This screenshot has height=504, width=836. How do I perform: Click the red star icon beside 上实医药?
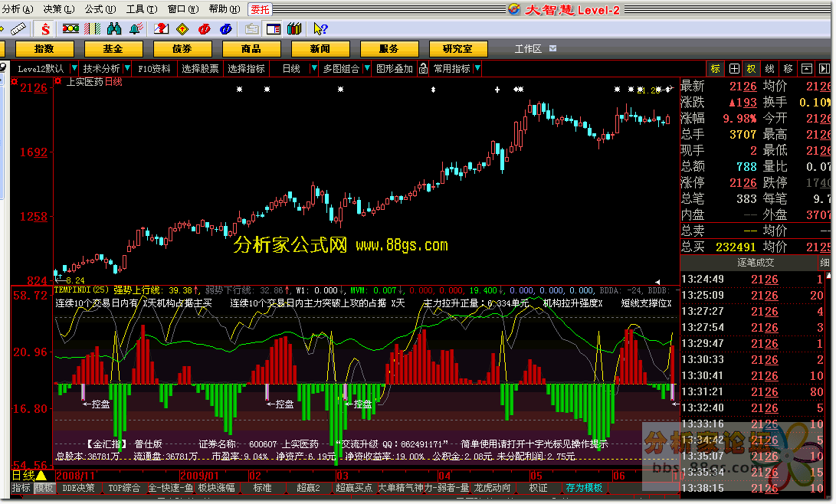pyautogui.click(x=57, y=81)
